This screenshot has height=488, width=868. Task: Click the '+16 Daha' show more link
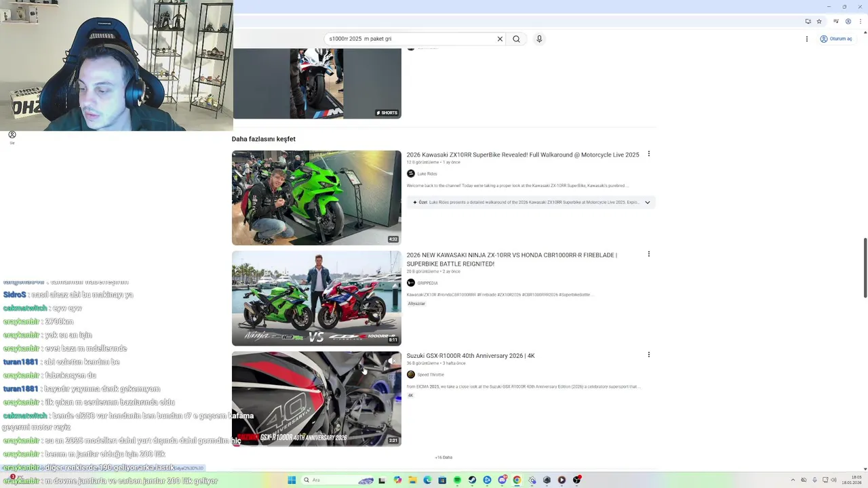443,457
